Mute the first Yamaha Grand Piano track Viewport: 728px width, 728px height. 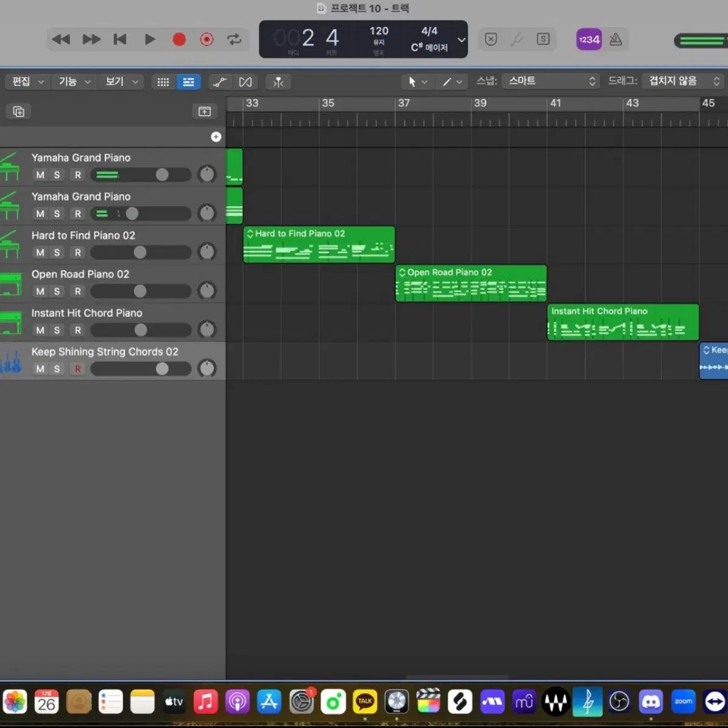(40, 175)
